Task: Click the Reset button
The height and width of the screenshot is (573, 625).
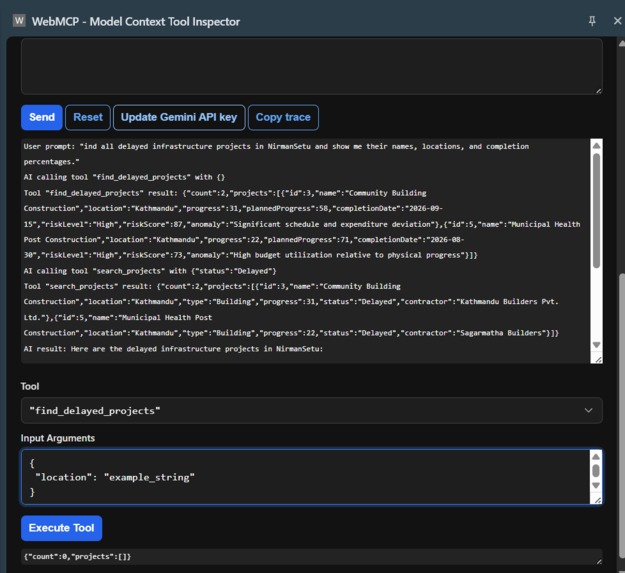Action: [x=88, y=117]
